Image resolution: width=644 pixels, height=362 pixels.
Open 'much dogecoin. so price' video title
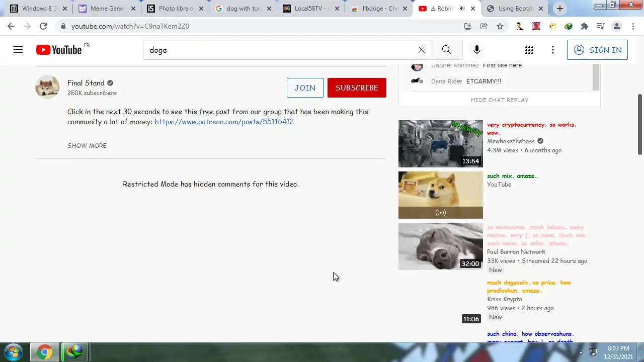pyautogui.click(x=529, y=287)
